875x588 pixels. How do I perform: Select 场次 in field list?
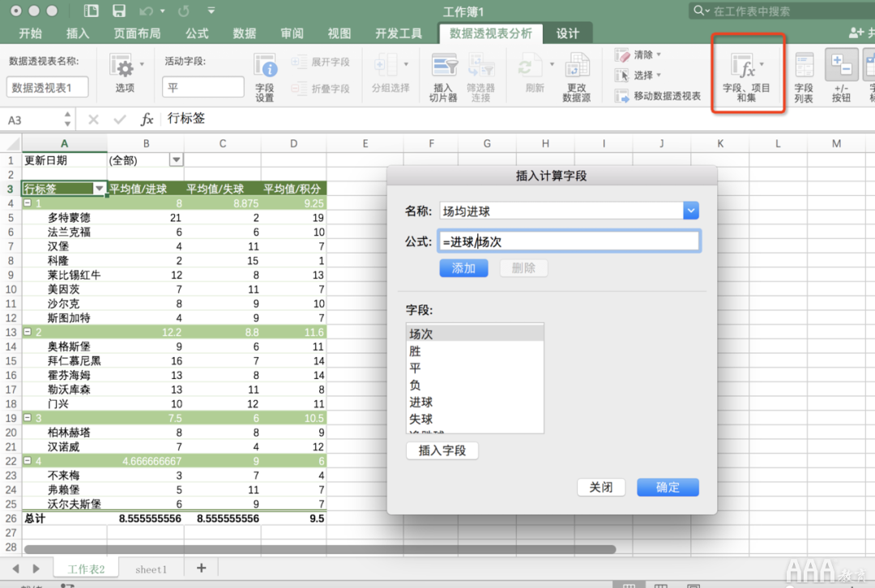pos(475,334)
